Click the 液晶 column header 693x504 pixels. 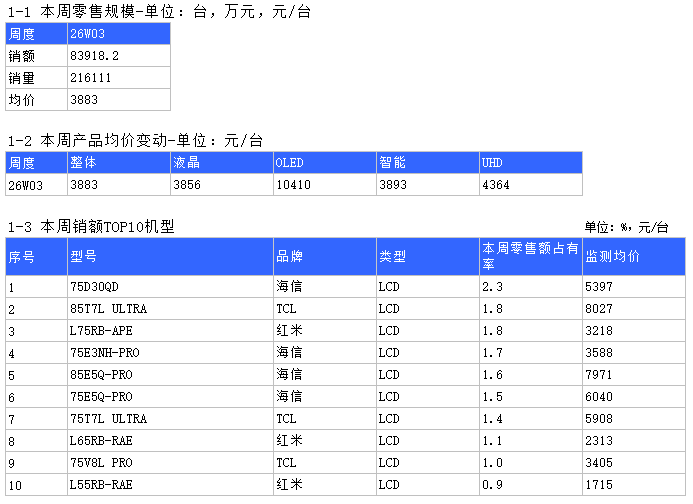tap(221, 162)
